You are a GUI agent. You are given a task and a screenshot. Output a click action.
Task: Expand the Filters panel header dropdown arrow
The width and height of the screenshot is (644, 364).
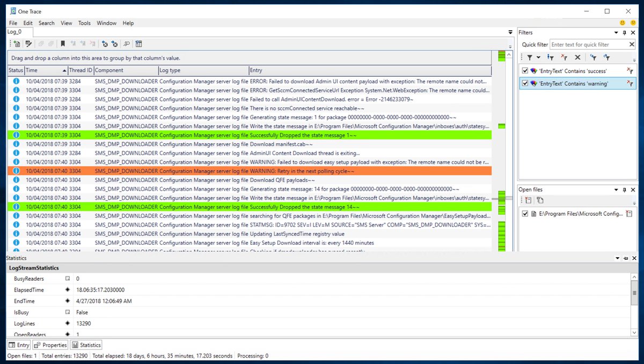[617, 32]
